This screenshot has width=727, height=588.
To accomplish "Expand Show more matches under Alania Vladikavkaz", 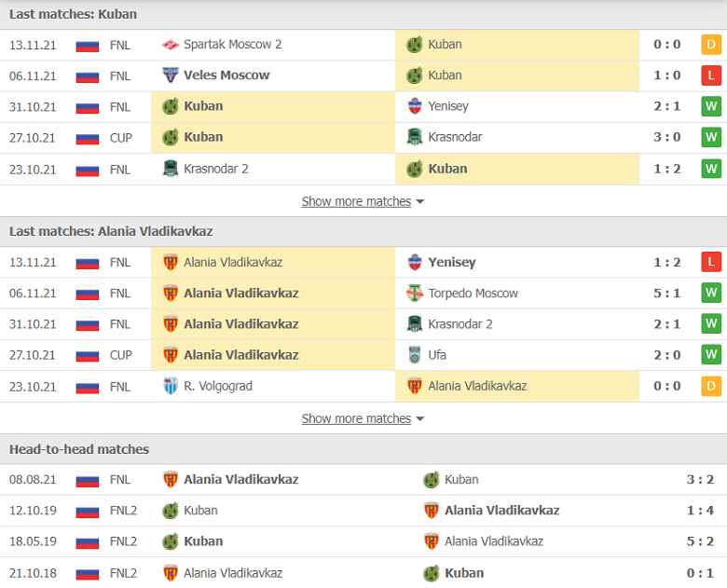I will (356, 418).
